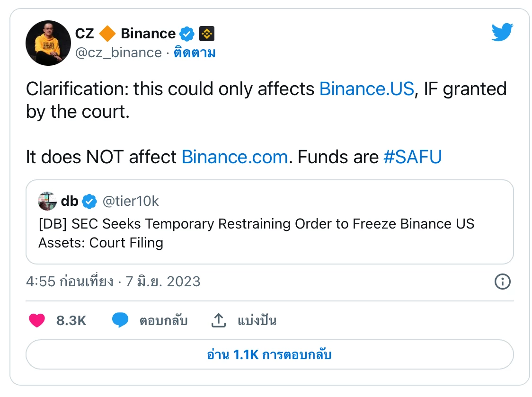Click CZ's blue verified checkmark
Image resolution: width=532 pixels, height=397 pixels.
click(186, 33)
